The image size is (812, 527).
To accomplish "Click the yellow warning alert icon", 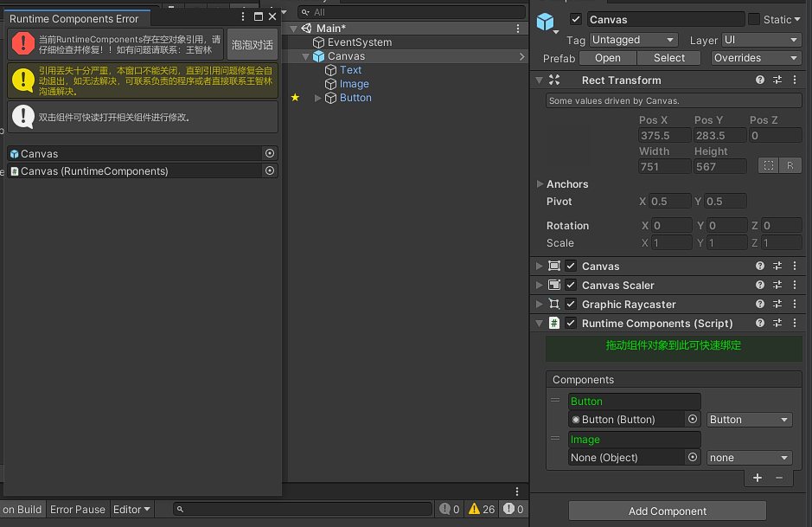I will pos(22,80).
